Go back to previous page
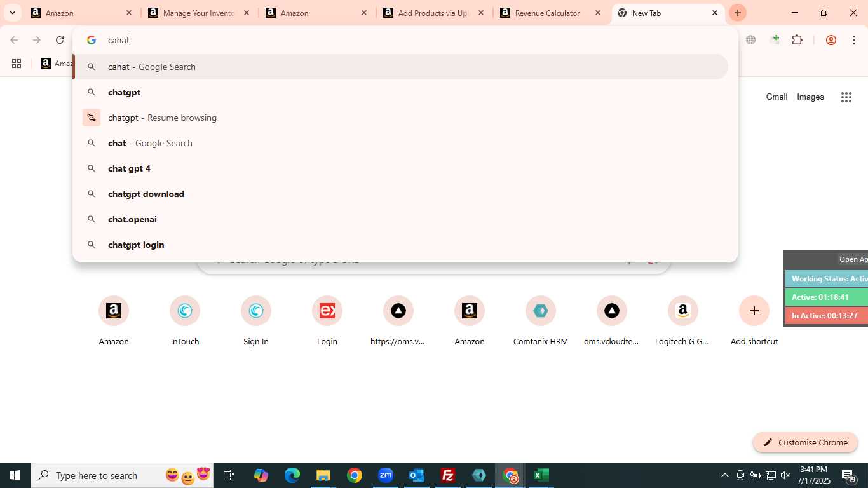This screenshot has width=868, height=488. (x=14, y=40)
